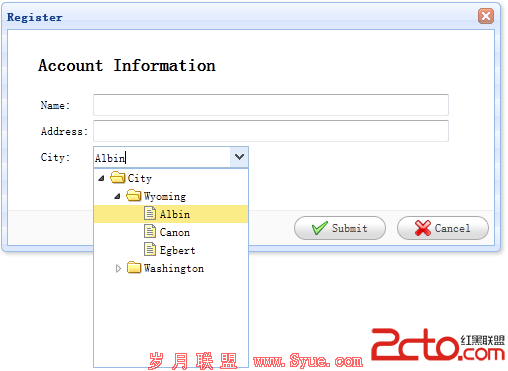Screen dimensions: 508x371
Task: Select Albin in the city tree
Action: click(171, 214)
